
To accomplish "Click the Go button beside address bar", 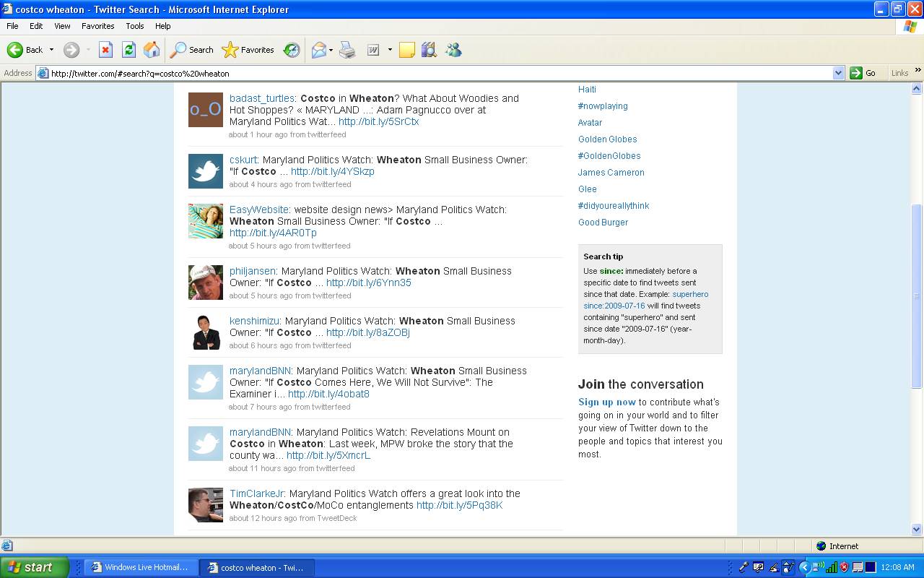I will 863,73.
